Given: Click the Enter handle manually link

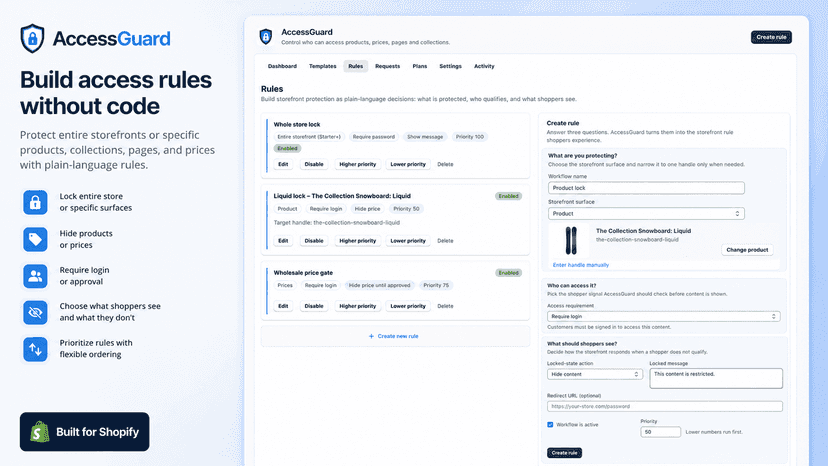Looking at the screenshot, I should coord(580,265).
